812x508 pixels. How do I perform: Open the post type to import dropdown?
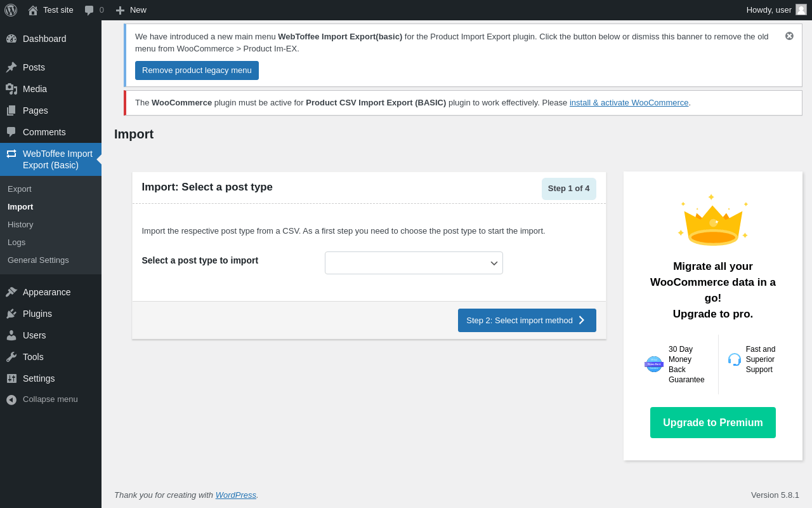coord(414,263)
